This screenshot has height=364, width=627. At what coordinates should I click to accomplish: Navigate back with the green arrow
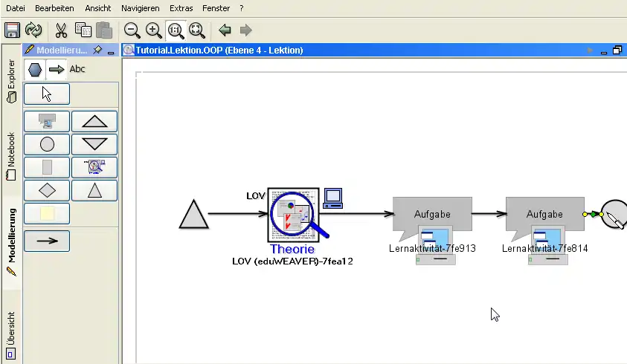(x=225, y=30)
